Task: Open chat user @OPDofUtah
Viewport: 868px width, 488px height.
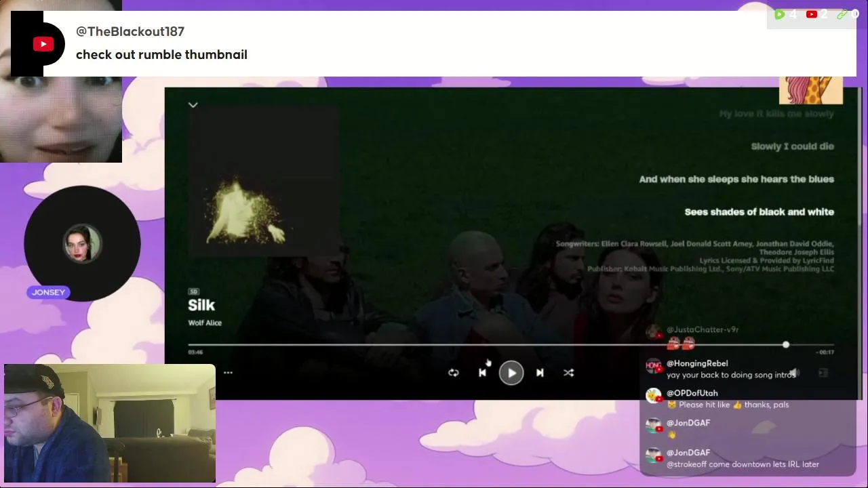Action: coord(692,393)
